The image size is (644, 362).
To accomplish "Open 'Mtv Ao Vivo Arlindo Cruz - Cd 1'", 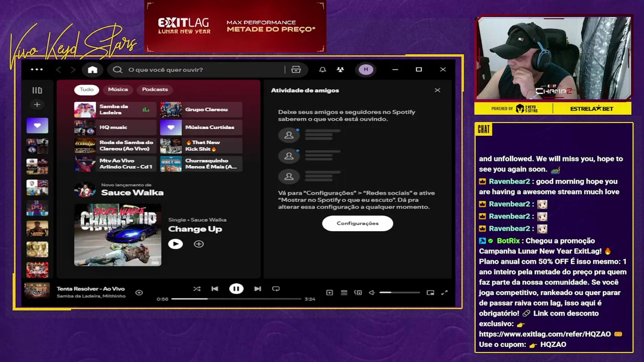I will (x=115, y=164).
